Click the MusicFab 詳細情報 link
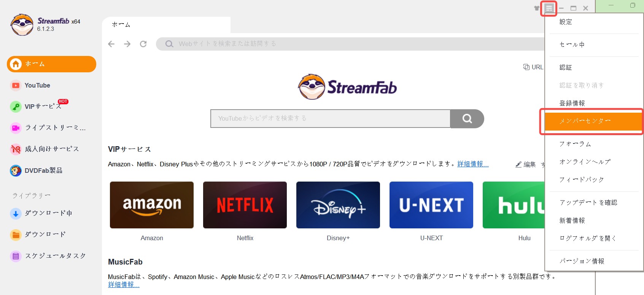 pyautogui.click(x=124, y=285)
